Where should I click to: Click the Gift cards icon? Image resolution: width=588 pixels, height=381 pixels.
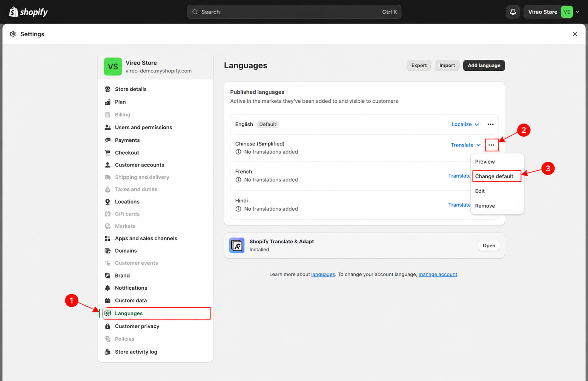pyautogui.click(x=107, y=214)
